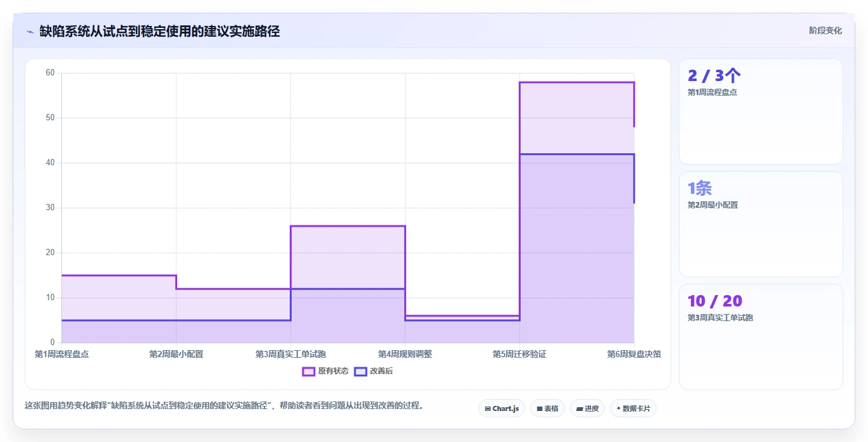868x442 pixels.
Task: Click the y-axis value 30
Action: coord(51,208)
